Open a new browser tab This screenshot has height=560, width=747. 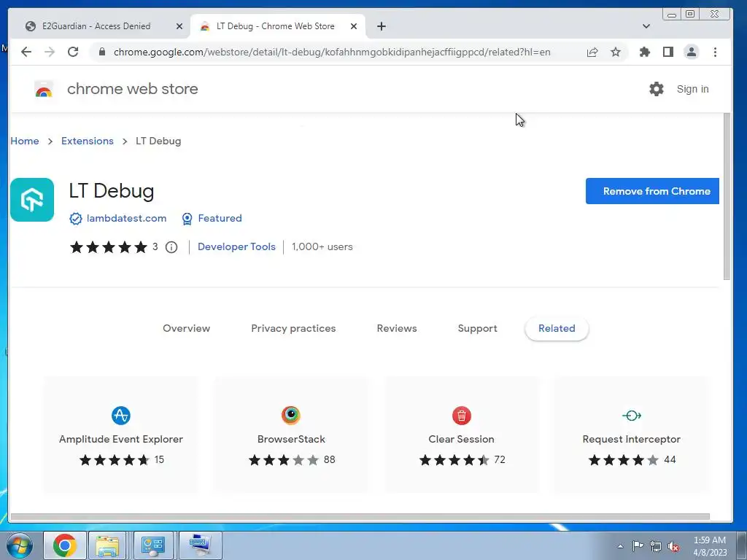[x=381, y=26]
